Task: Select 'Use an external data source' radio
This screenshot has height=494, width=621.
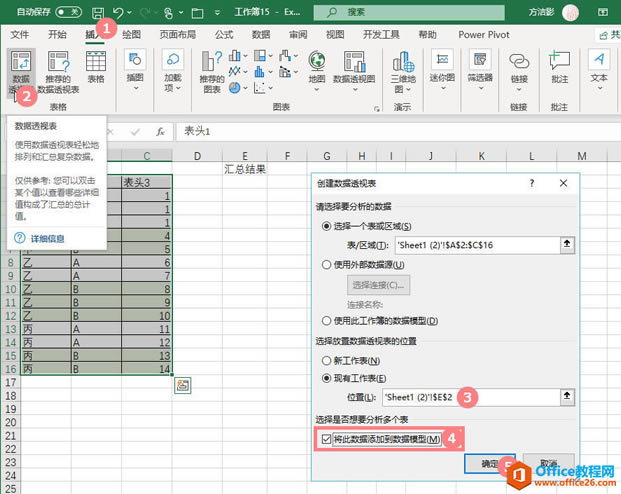Action: [326, 265]
